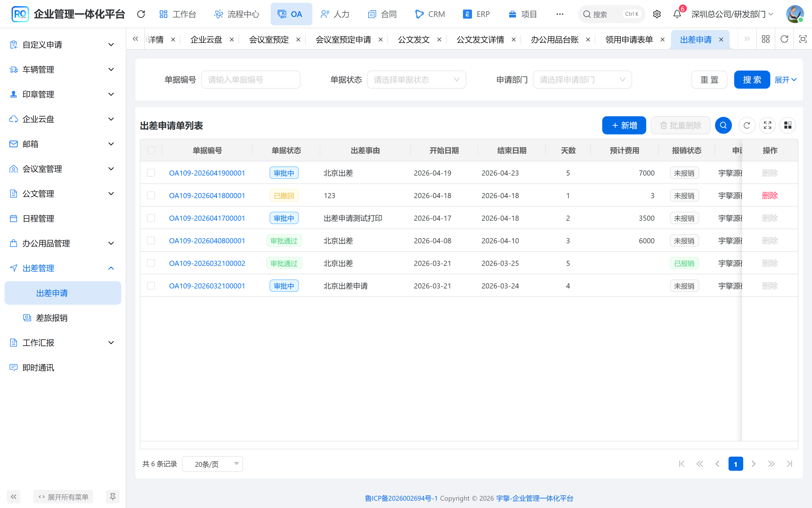Switch to the 工作台 top nav module
The image size is (812, 508).
[178, 14]
